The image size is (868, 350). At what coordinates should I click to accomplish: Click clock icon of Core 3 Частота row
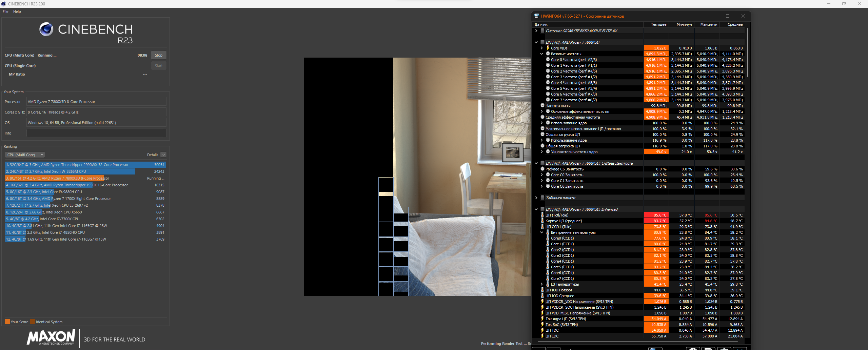(548, 77)
